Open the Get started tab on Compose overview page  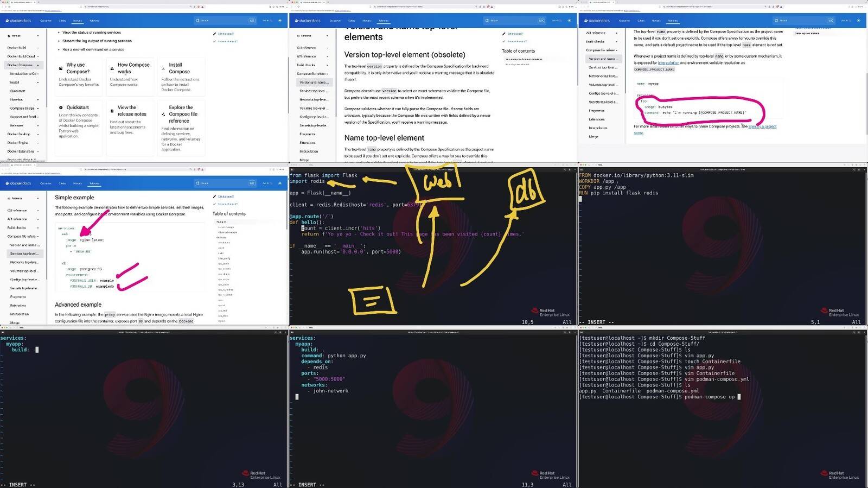pos(46,21)
